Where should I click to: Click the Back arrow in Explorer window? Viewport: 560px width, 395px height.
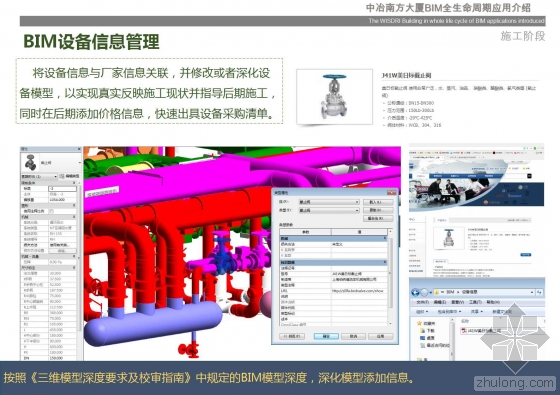415,292
